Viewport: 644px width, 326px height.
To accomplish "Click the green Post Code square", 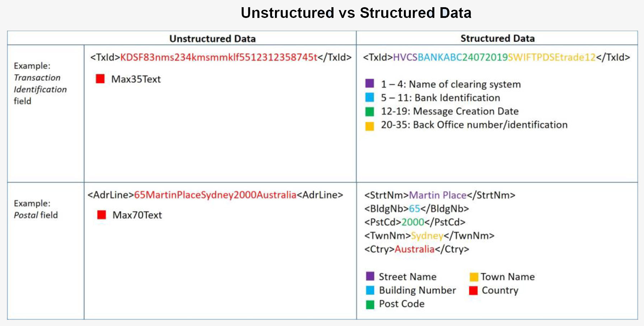I will click(x=370, y=304).
